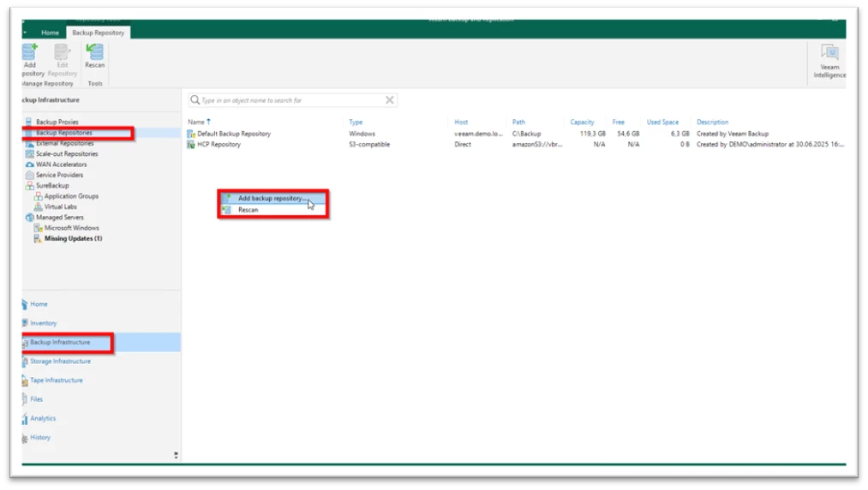This screenshot has height=490, width=868.
Task: Sort by the Path column header
Action: [518, 122]
